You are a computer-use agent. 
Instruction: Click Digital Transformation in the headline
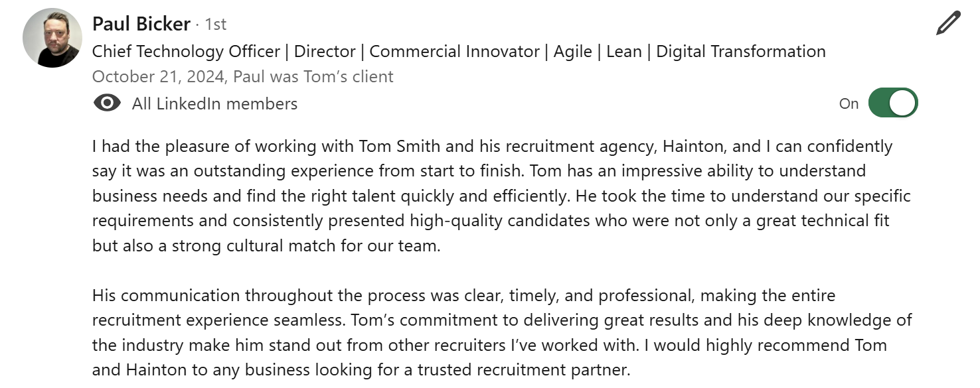coord(741,52)
